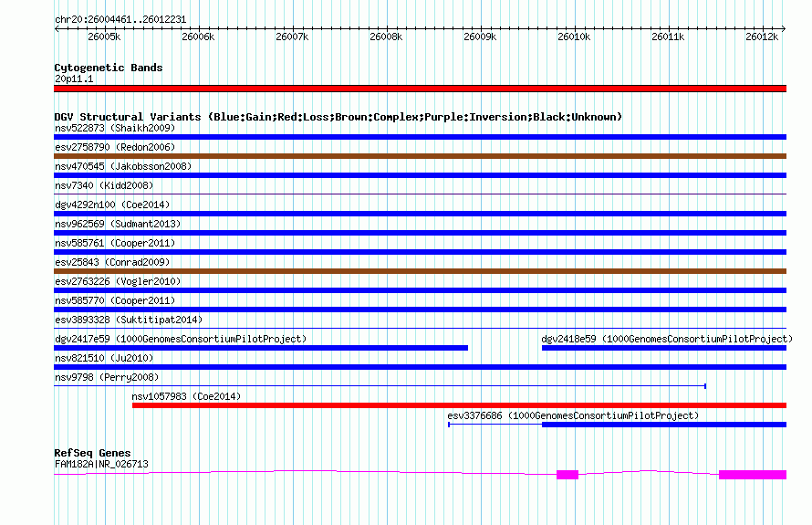Image resolution: width=812 pixels, height=525 pixels.
Task: Click the thin purple line for nsv7340
Action: coord(420,194)
